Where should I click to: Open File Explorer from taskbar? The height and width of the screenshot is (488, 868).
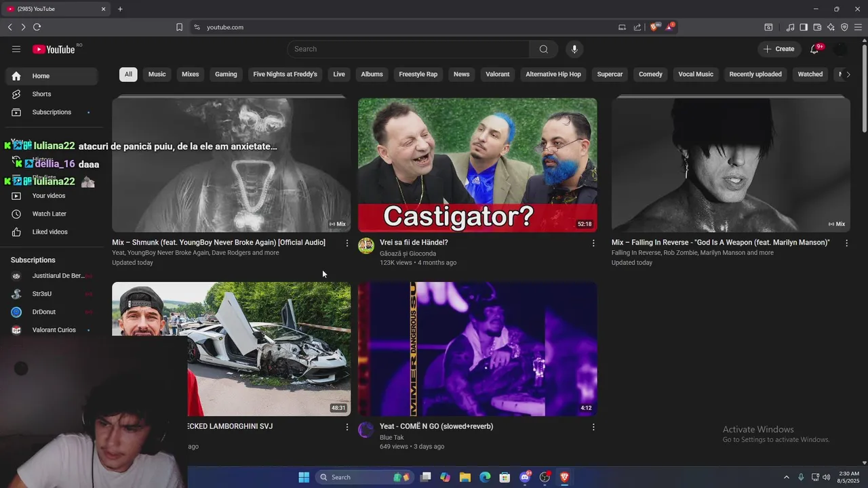pos(465,477)
